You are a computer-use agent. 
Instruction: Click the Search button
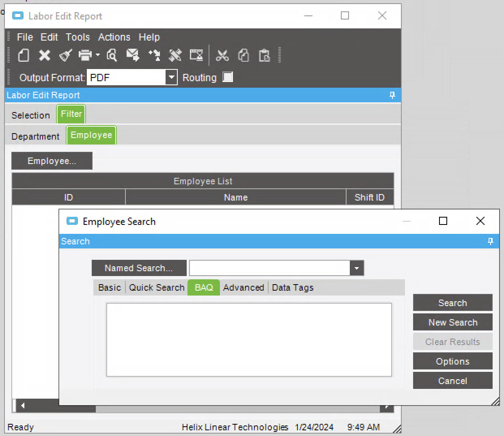coord(453,303)
